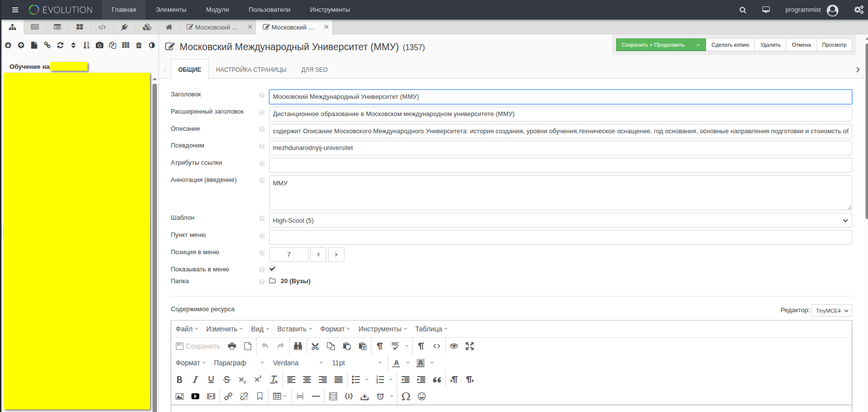Click the refresh tree icon

click(60, 45)
